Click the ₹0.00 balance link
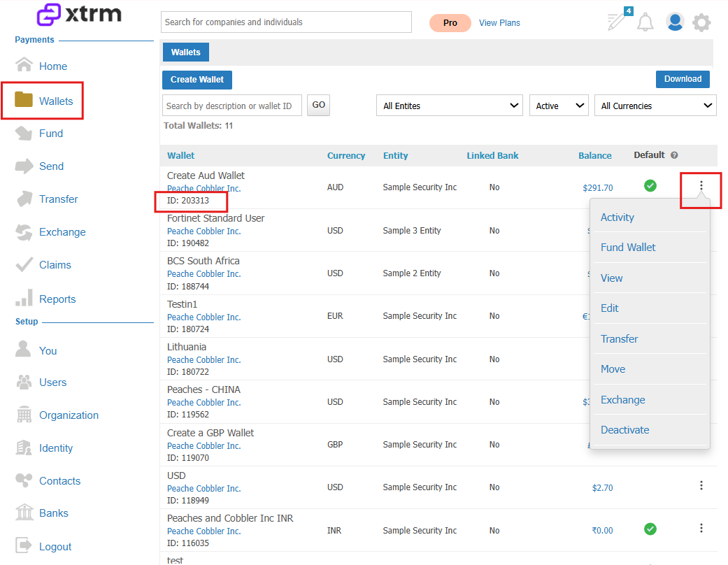 (x=602, y=530)
